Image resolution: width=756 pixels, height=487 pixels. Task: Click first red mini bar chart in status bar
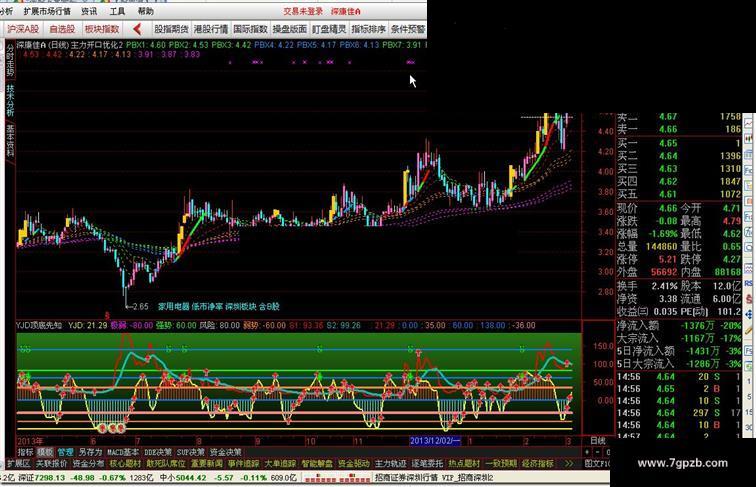[319, 478]
